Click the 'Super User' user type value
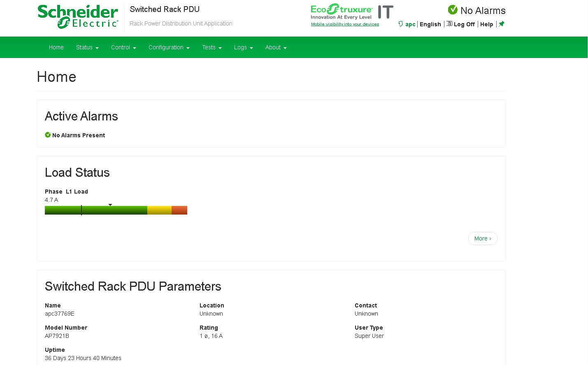The width and height of the screenshot is (588, 365). (x=369, y=336)
